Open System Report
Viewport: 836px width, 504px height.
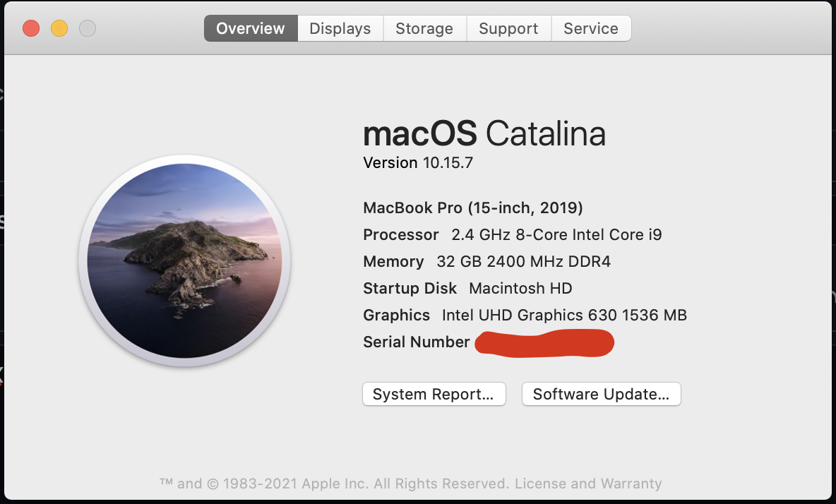[434, 394]
